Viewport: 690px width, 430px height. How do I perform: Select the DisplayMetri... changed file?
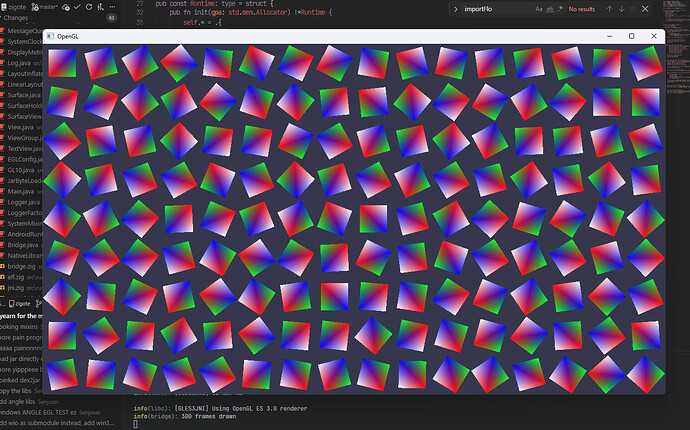(x=21, y=52)
